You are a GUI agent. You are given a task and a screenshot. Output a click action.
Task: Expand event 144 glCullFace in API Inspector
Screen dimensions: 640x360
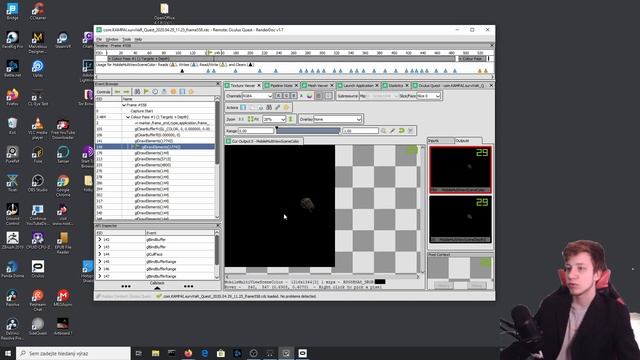pos(100,254)
